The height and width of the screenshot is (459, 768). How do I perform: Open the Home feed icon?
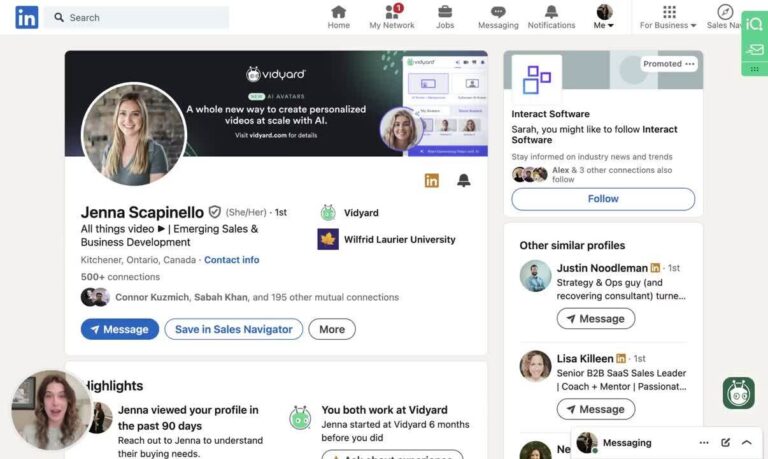[x=339, y=17]
